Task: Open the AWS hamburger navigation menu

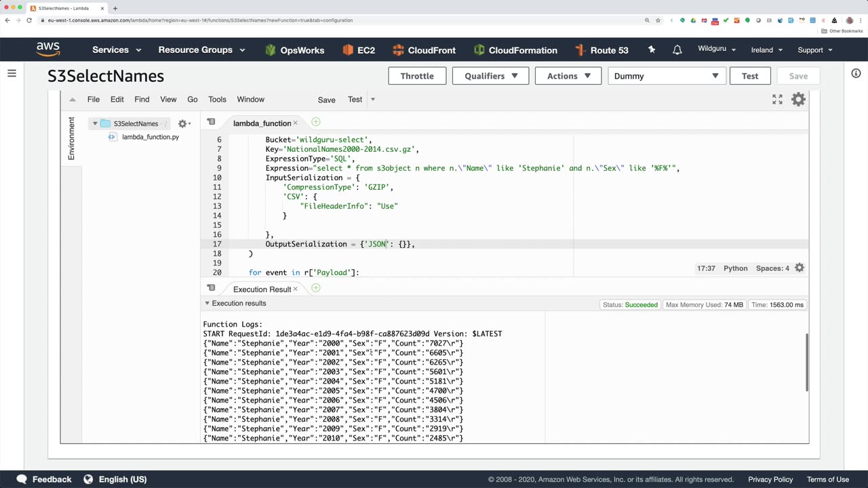Action: pos(12,73)
